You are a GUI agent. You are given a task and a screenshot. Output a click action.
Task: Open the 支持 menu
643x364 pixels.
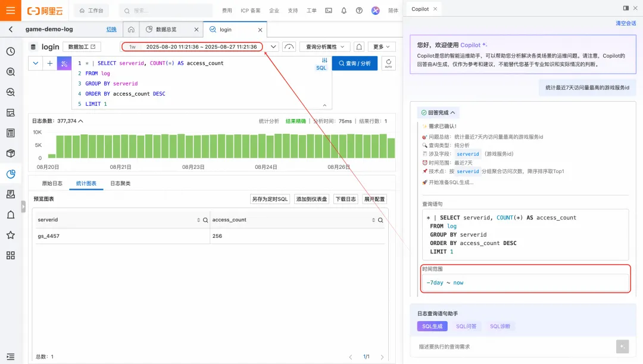(293, 11)
